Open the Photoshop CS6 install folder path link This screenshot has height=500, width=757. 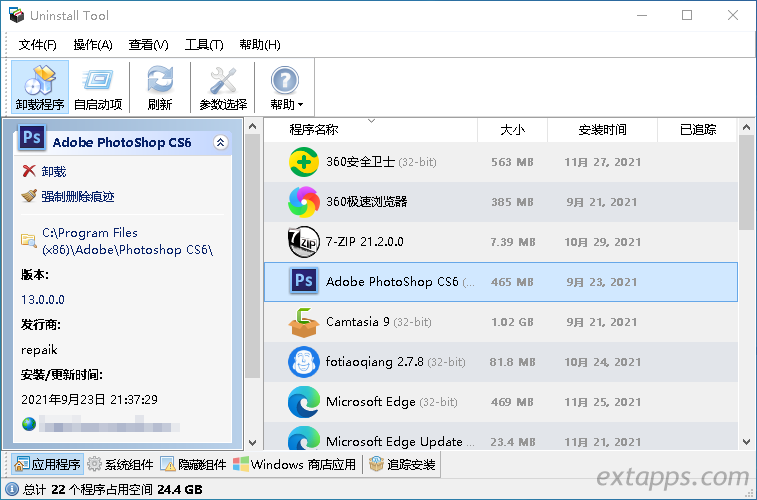(x=127, y=241)
